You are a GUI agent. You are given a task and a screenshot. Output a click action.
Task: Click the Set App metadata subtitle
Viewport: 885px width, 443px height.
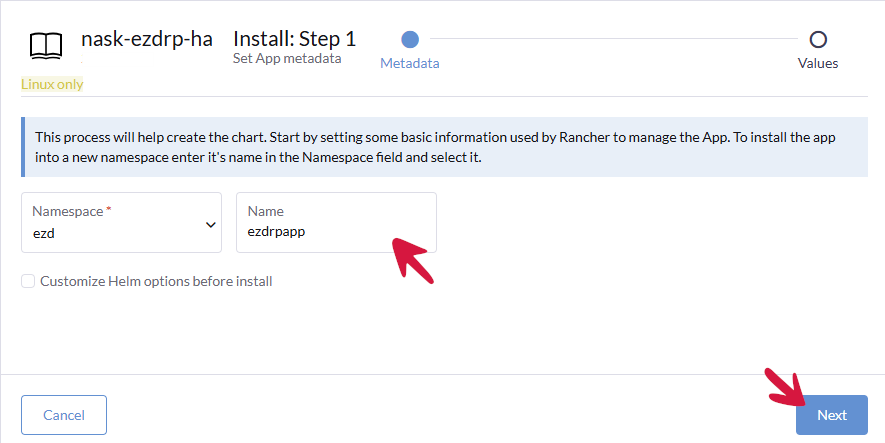pos(287,59)
